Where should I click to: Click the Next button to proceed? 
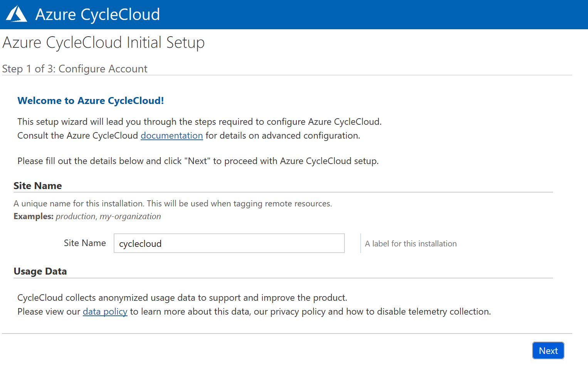click(x=548, y=350)
